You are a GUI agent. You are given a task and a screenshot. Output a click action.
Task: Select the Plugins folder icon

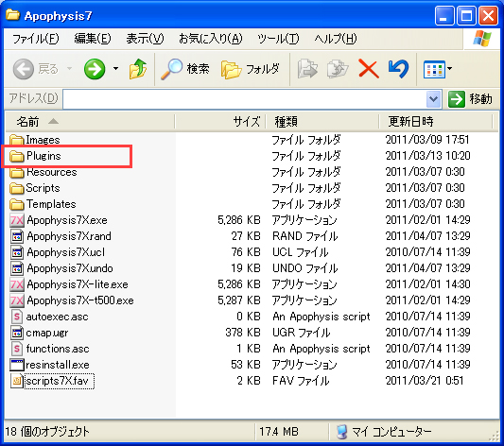coord(17,156)
